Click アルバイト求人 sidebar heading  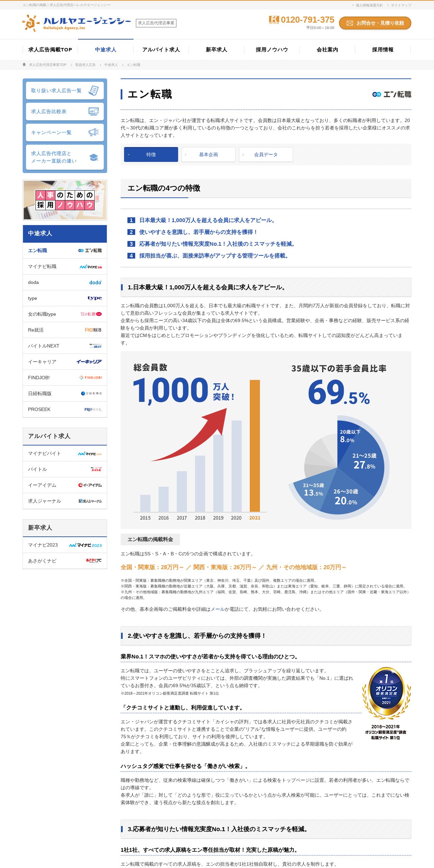click(65, 436)
